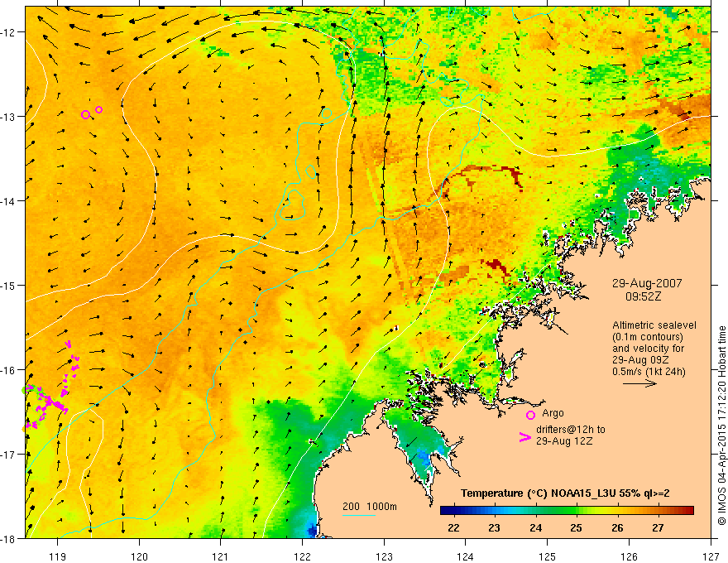Click the '29-Aug 12Z' legend text
Screen dimensions: 728x563
pyautogui.click(x=564, y=440)
